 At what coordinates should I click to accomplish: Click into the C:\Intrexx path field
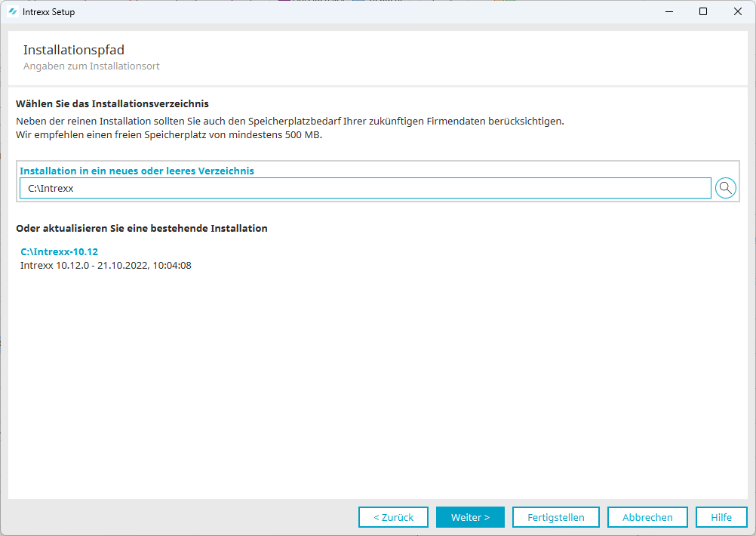(364, 188)
